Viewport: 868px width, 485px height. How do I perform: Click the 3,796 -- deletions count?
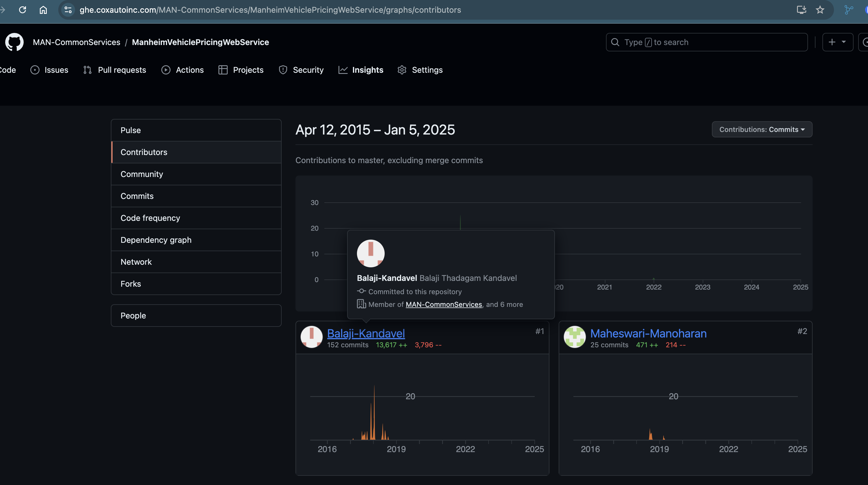[x=428, y=345]
